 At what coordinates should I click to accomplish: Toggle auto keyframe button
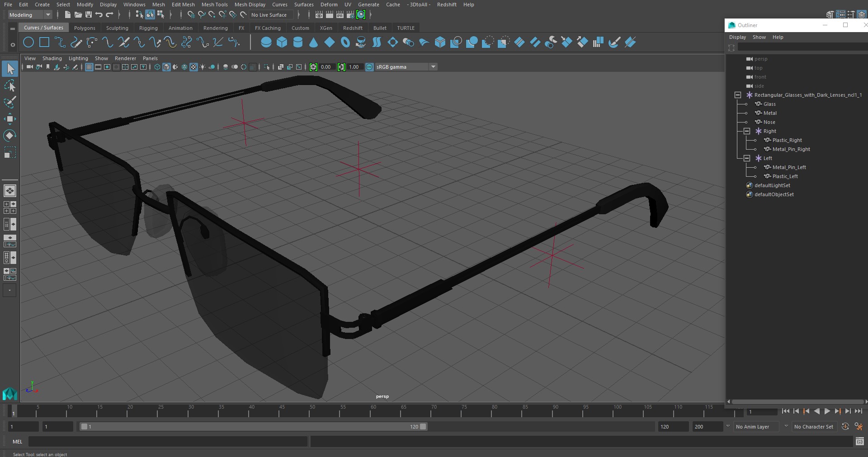click(845, 427)
